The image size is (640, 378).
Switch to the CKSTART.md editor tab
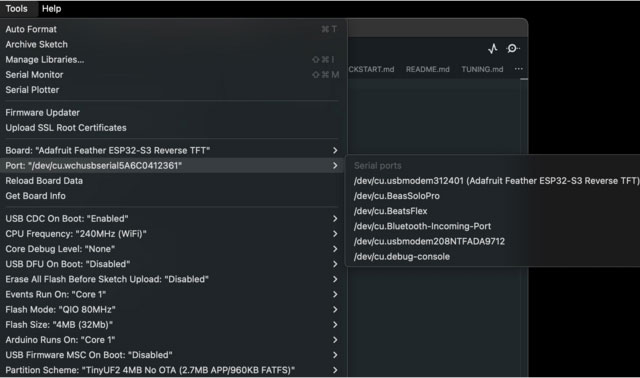(x=371, y=69)
